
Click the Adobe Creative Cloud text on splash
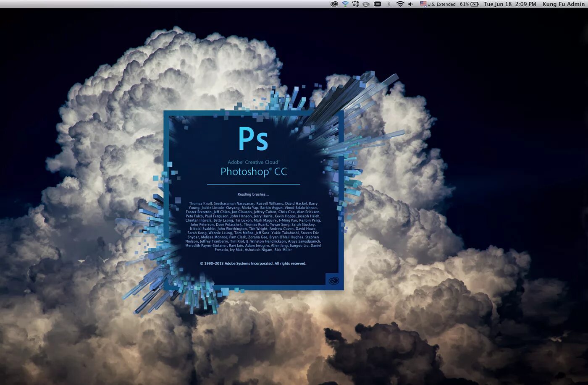click(254, 162)
